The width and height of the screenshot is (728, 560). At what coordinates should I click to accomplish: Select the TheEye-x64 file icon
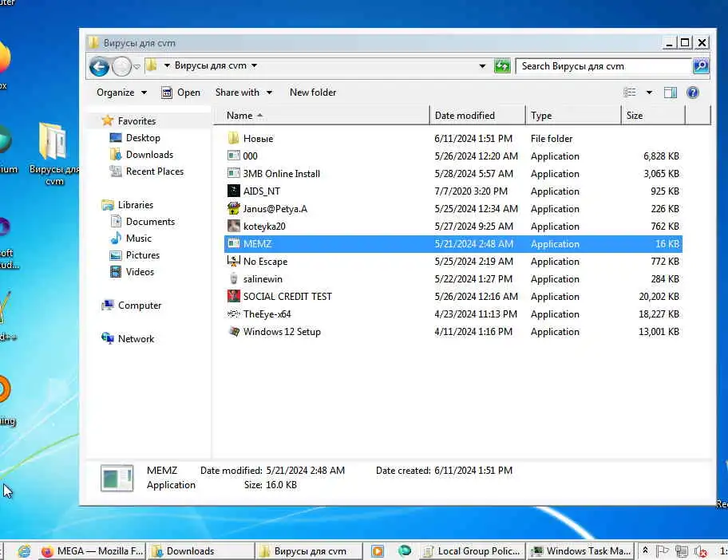tap(234, 314)
